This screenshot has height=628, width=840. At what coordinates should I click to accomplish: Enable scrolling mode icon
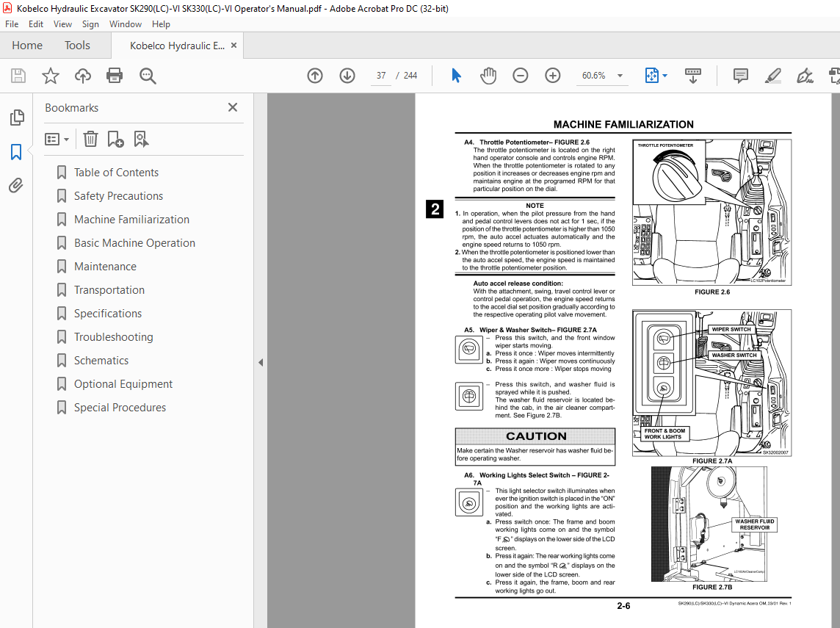pos(692,76)
